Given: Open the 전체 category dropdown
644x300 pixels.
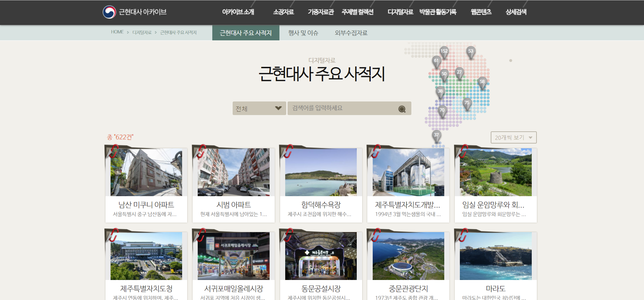Looking at the screenshot, I should pos(259,109).
